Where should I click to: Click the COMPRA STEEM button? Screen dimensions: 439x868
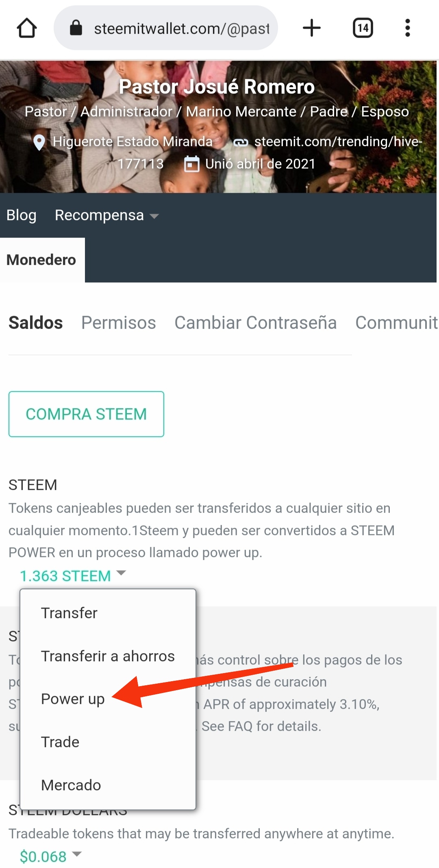[86, 414]
